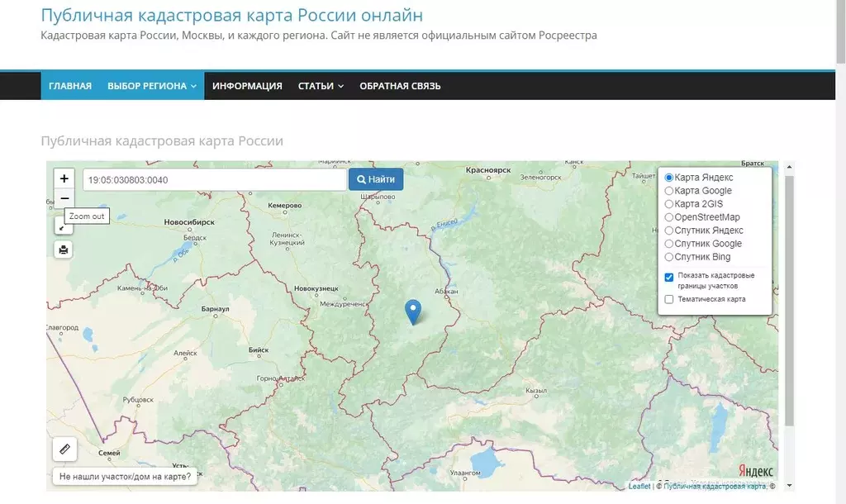Toggle fullscreen map view icon
Viewport: 846px width, 504px height.
[63, 226]
